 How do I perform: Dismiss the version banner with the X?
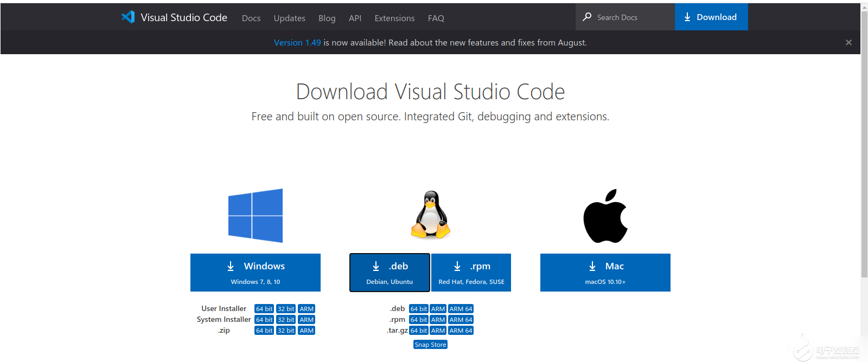tap(848, 42)
